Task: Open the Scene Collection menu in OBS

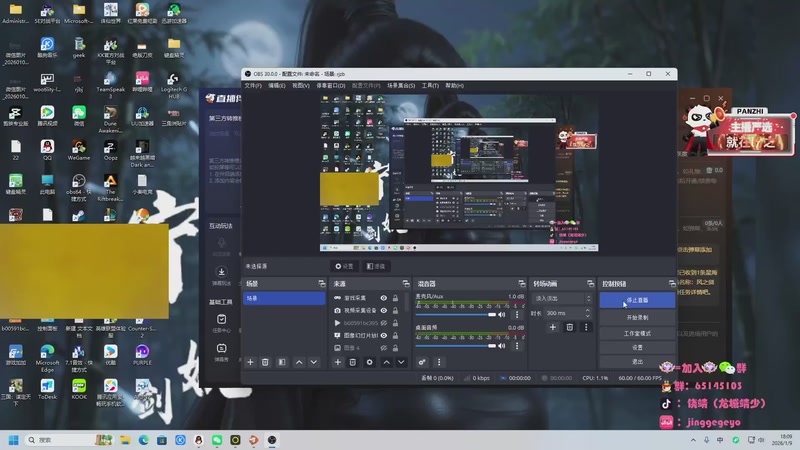Action: (401, 86)
